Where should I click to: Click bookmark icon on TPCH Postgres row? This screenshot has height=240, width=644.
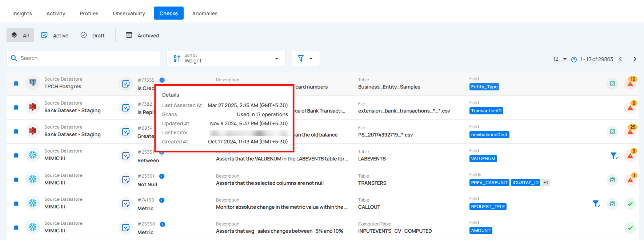tap(16, 84)
